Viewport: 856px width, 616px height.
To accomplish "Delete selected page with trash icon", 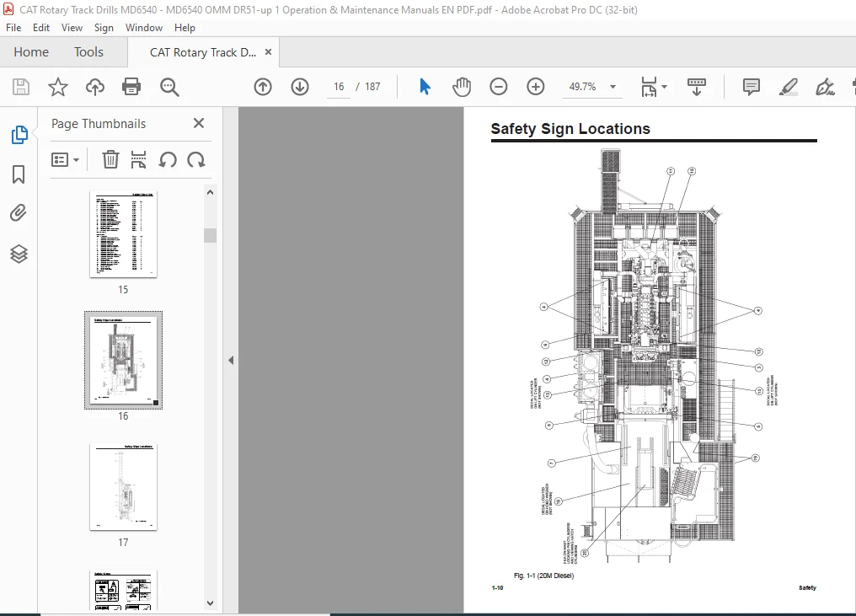I will tap(110, 160).
